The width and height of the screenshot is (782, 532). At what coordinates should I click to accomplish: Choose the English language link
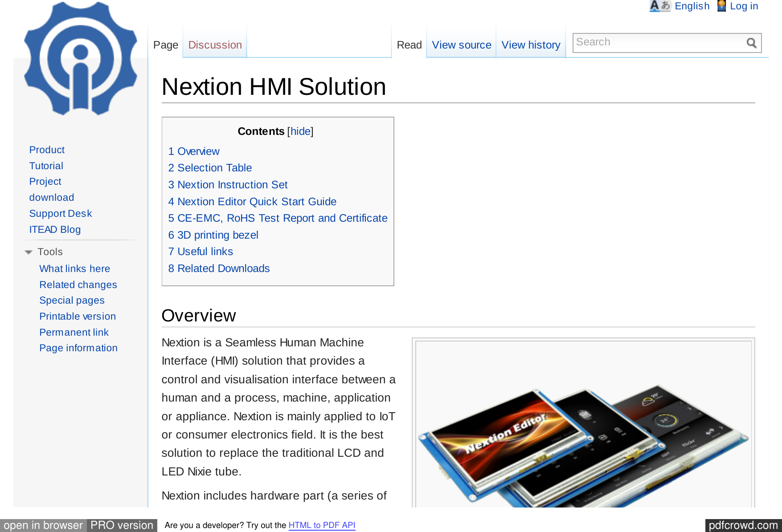692,6
